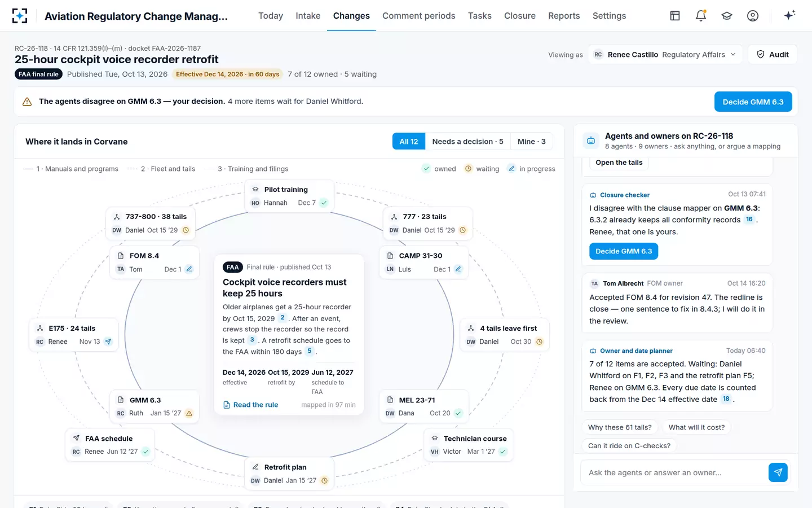Switch to the Intake tab

tap(308, 16)
